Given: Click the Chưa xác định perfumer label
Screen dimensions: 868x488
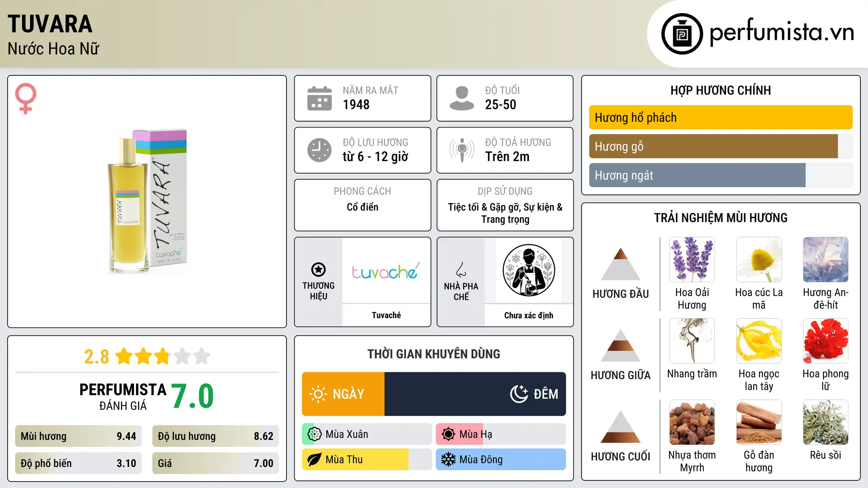Looking at the screenshot, I should click(x=529, y=315).
